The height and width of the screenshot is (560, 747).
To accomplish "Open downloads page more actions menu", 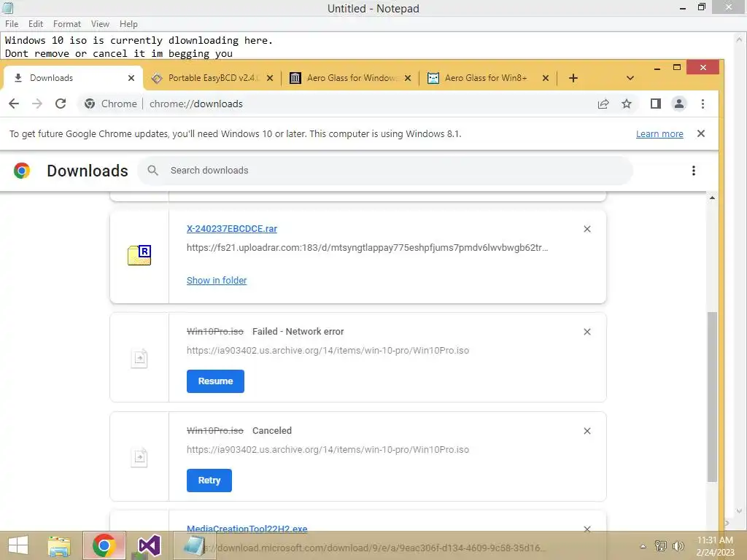I will [x=694, y=171].
